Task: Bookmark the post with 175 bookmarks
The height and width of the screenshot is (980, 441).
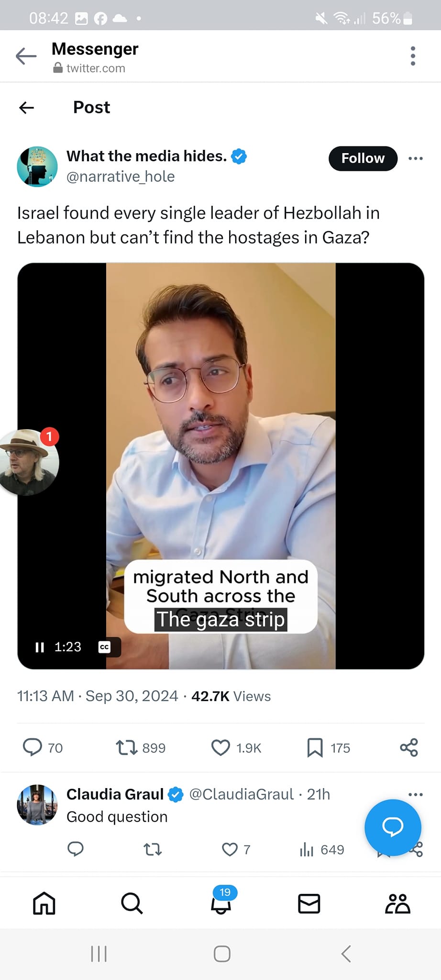Action: 315,747
